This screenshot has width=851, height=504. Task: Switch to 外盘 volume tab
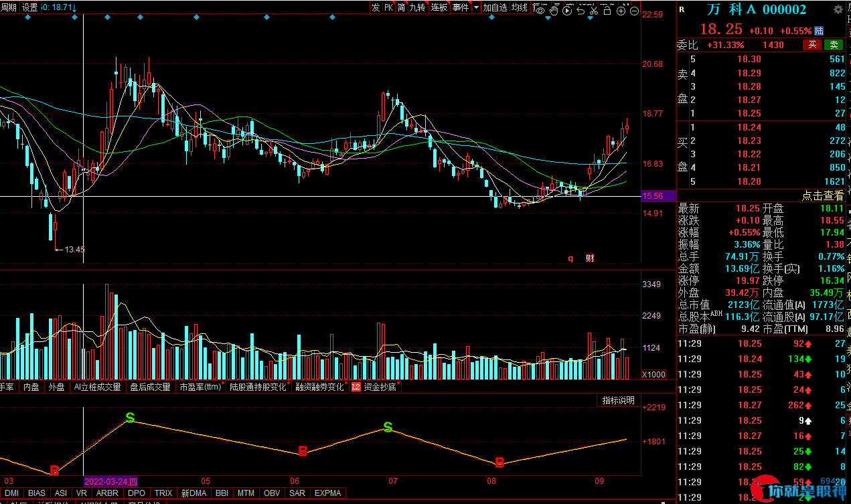tap(56, 387)
